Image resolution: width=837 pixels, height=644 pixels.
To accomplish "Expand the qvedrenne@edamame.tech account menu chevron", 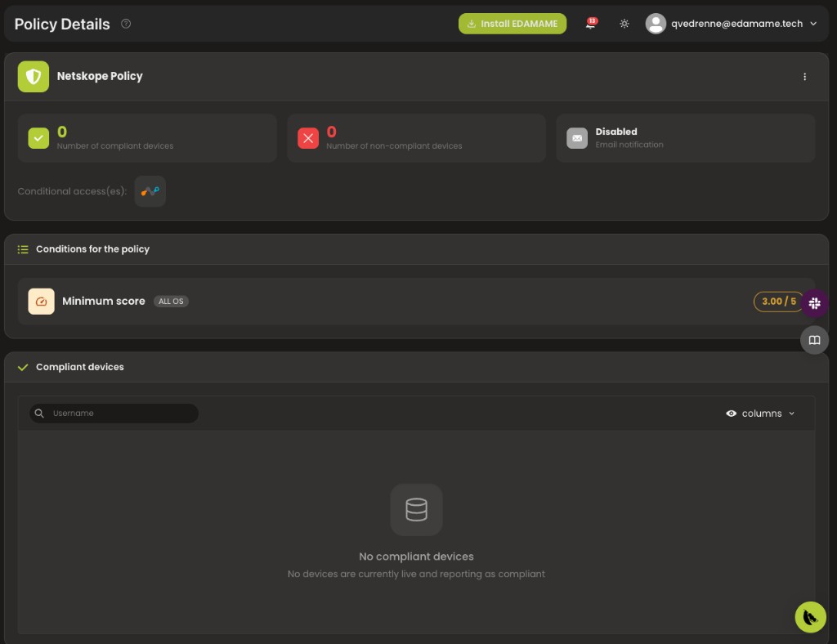I will pos(813,24).
